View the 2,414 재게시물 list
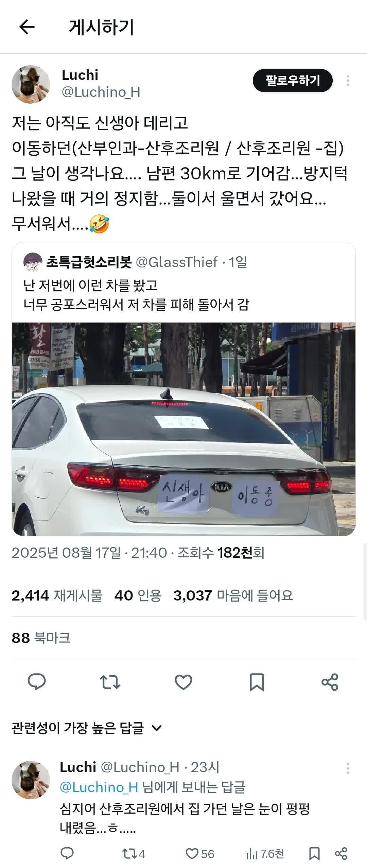This screenshot has width=367, height=868. (x=57, y=595)
